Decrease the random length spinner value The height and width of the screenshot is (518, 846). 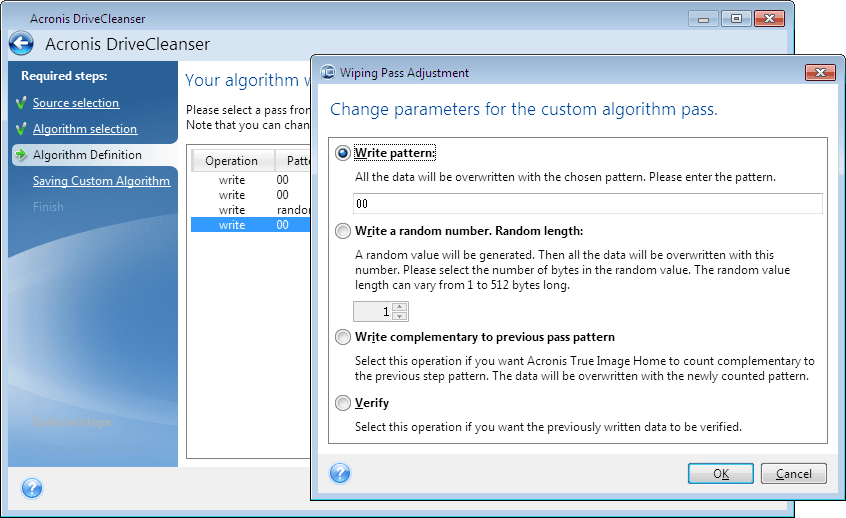point(400,316)
